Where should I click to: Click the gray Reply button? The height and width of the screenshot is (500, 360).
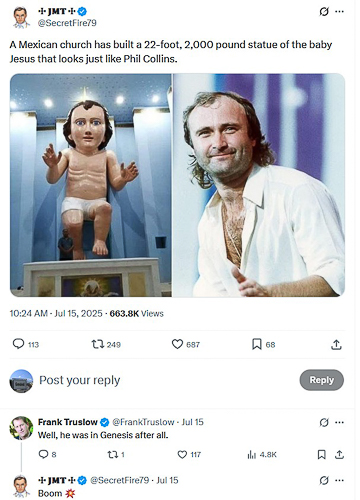(x=321, y=380)
